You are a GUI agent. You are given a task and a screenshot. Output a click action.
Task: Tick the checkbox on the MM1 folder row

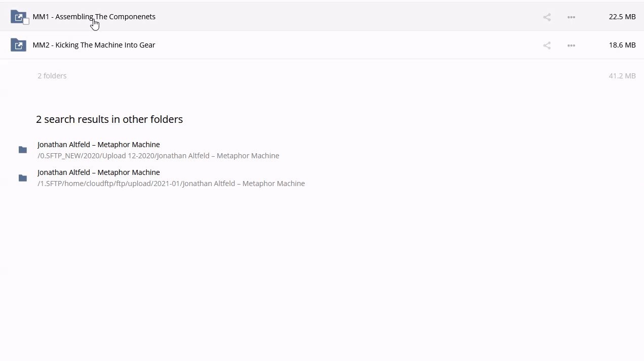(x=26, y=21)
